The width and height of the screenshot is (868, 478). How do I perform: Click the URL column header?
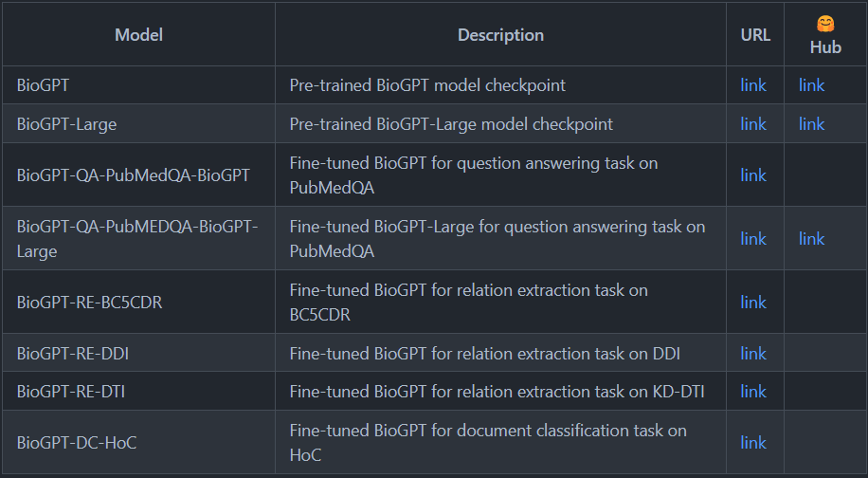pyautogui.click(x=755, y=35)
